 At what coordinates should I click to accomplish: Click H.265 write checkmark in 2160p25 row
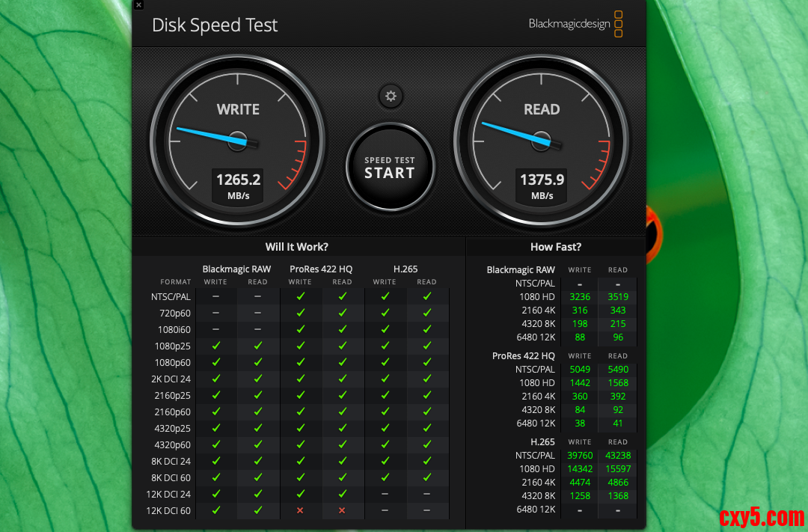[385, 395]
